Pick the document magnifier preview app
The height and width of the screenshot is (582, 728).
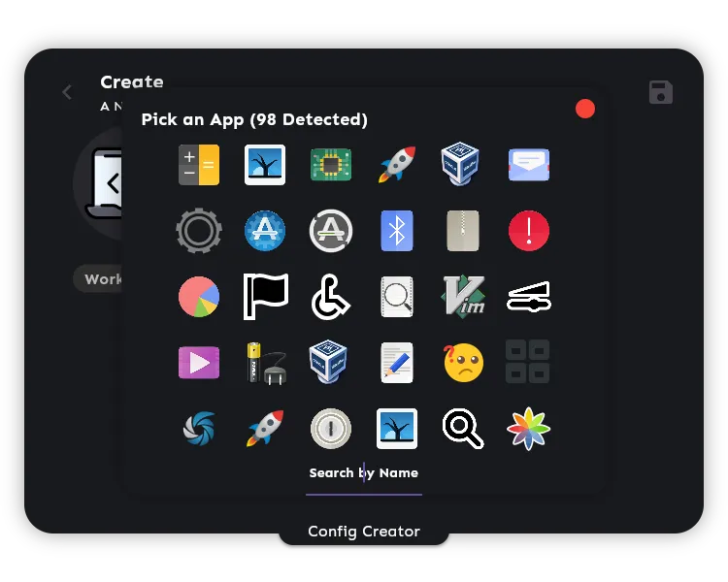[x=396, y=297]
